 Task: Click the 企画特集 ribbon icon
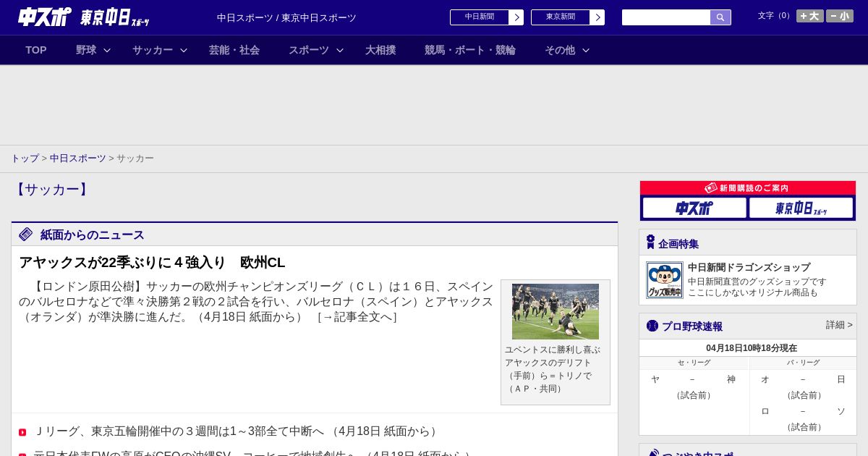tap(650, 242)
